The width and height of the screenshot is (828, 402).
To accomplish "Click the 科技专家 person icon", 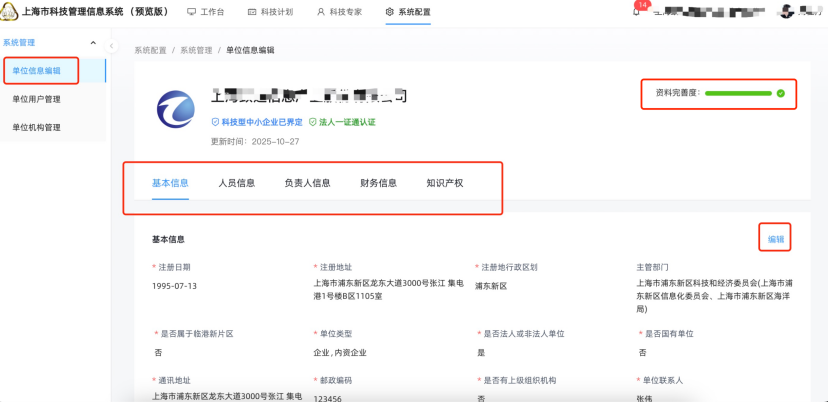I will point(321,12).
